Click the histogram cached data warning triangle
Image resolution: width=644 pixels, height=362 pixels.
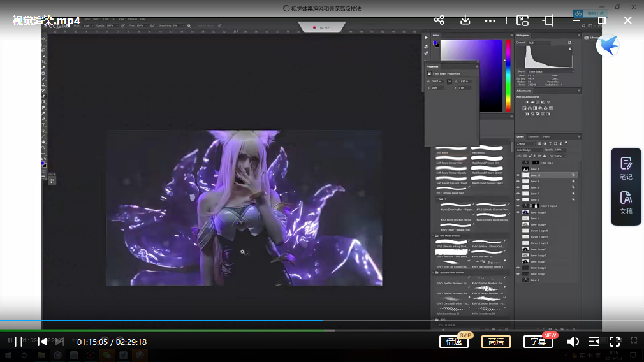[x=570, y=49]
